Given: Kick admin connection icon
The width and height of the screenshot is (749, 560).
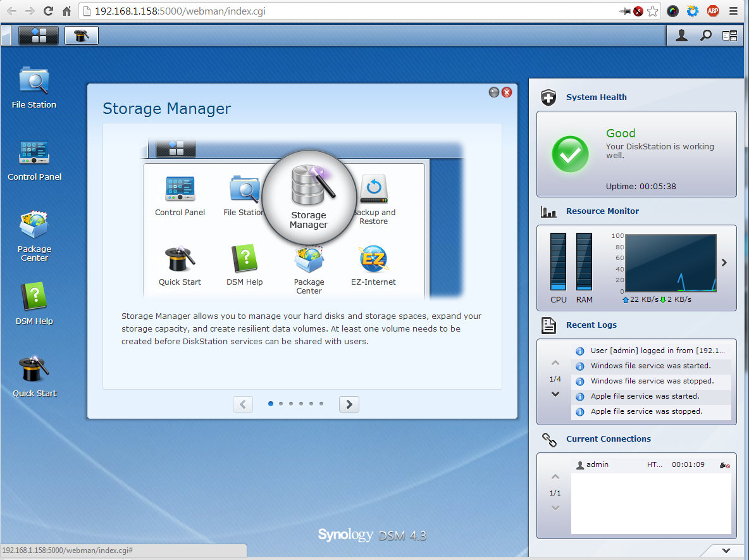Looking at the screenshot, I should pos(724,465).
